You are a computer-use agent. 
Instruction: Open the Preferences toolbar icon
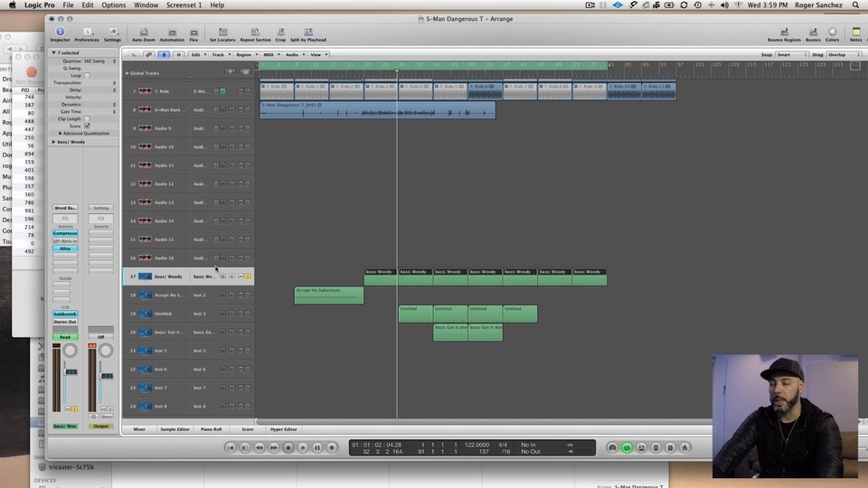[87, 34]
